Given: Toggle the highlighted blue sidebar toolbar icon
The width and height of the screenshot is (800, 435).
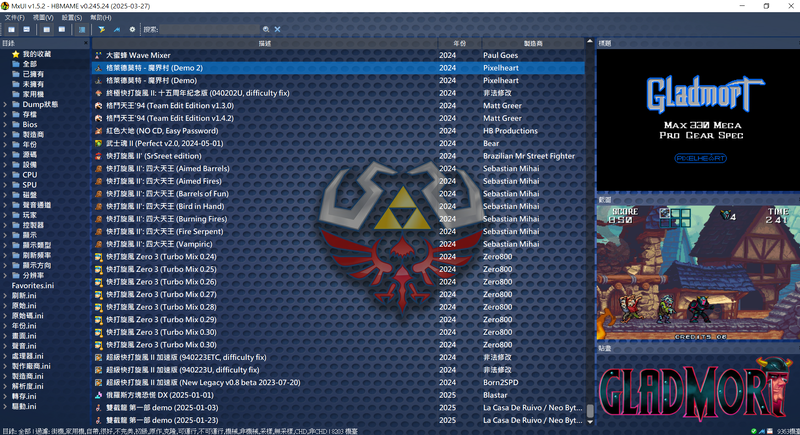Looking at the screenshot, I should coord(82,30).
